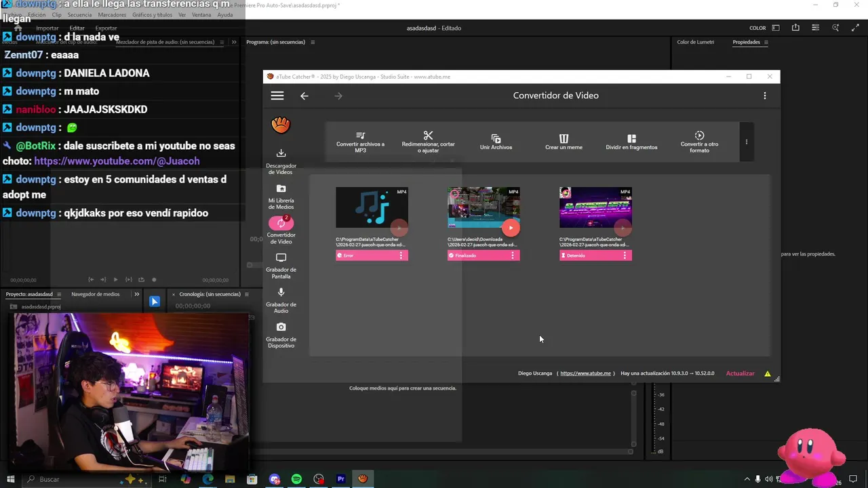Open the Cronología panel menu icon

[247, 294]
